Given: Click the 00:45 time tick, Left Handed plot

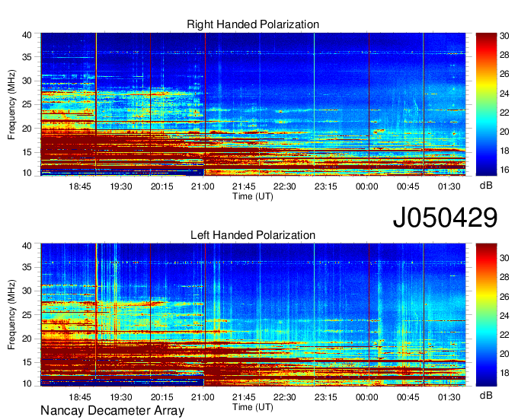Looking at the screenshot, I should tap(408, 397).
